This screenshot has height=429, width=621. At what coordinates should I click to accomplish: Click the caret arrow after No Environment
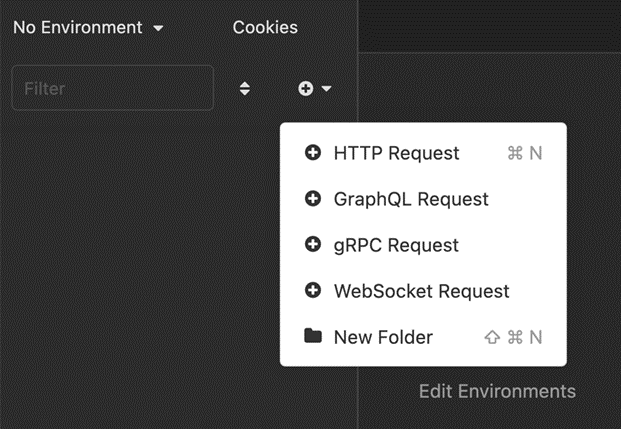(x=158, y=29)
